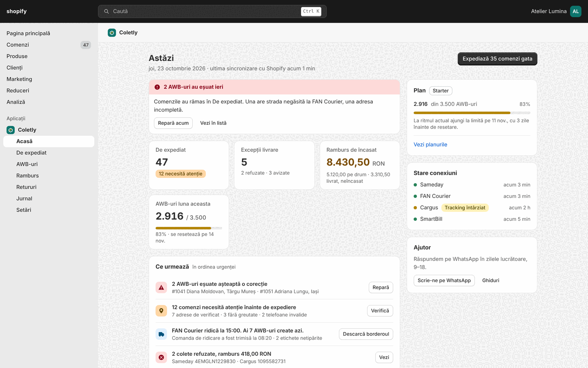Click the shopify logo
This screenshot has height=368, width=588.
point(16,11)
